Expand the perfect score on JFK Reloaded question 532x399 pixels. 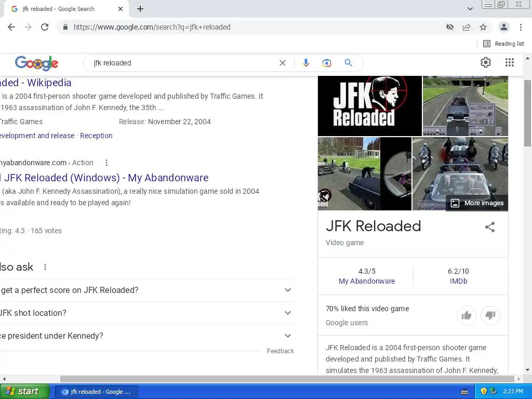[146, 290]
